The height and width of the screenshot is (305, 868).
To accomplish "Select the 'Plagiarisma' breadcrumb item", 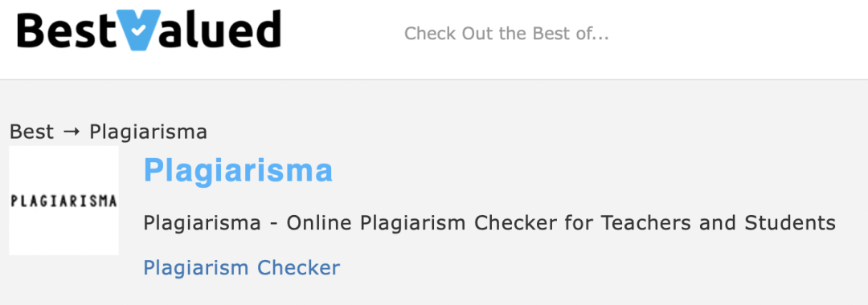I will pyautogui.click(x=149, y=132).
